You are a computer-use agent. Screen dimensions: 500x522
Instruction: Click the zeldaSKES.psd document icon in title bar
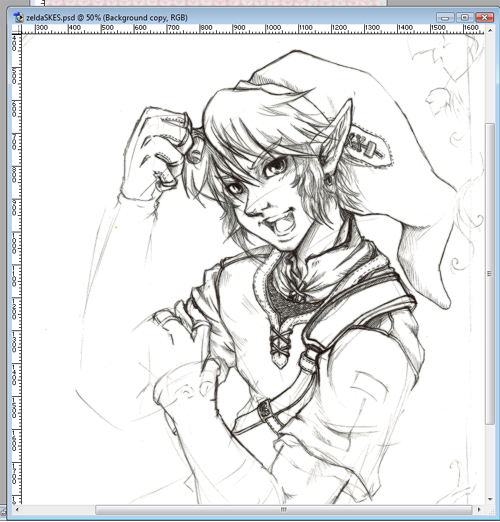click(19, 17)
